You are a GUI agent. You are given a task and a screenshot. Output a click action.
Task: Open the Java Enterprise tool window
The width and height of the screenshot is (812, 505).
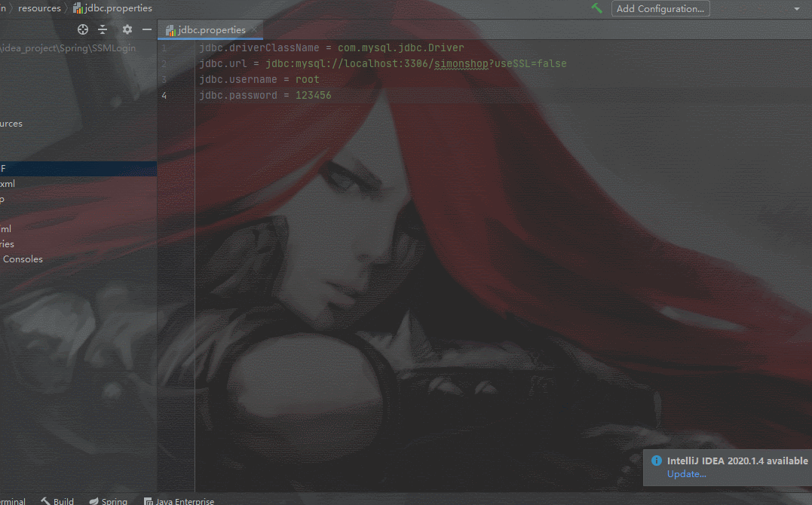(x=179, y=501)
